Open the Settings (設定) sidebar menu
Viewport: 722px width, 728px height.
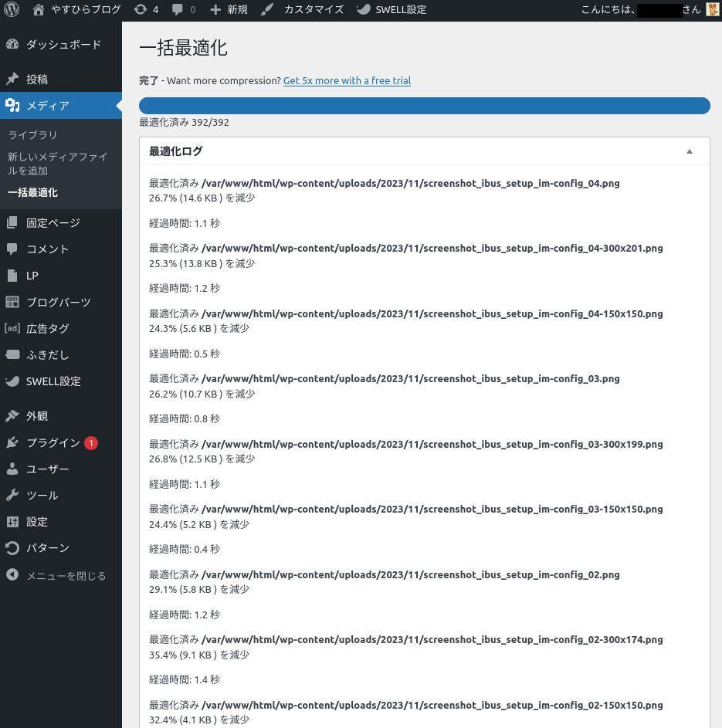coord(36,522)
